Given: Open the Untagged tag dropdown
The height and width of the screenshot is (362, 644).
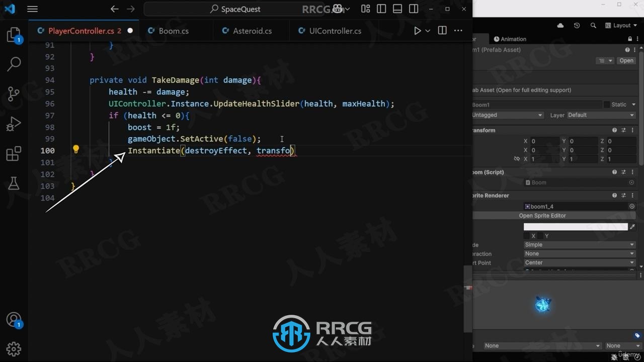Looking at the screenshot, I should coord(507,115).
